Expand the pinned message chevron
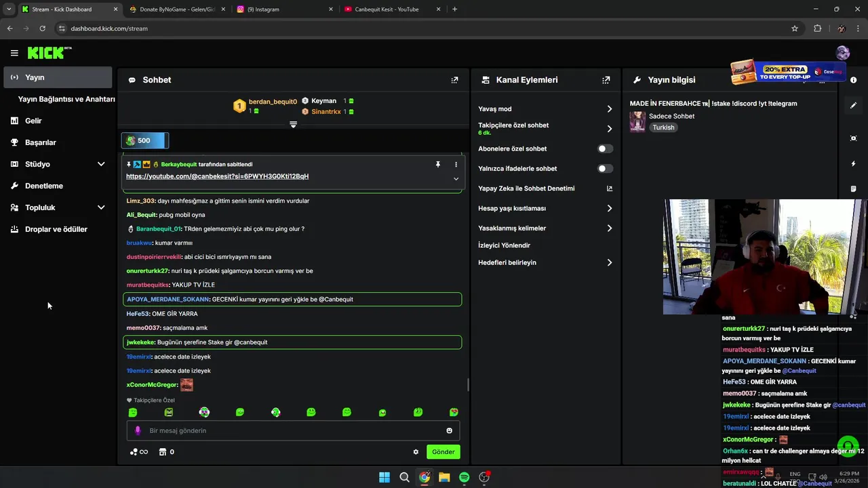The image size is (868, 488). [456, 179]
